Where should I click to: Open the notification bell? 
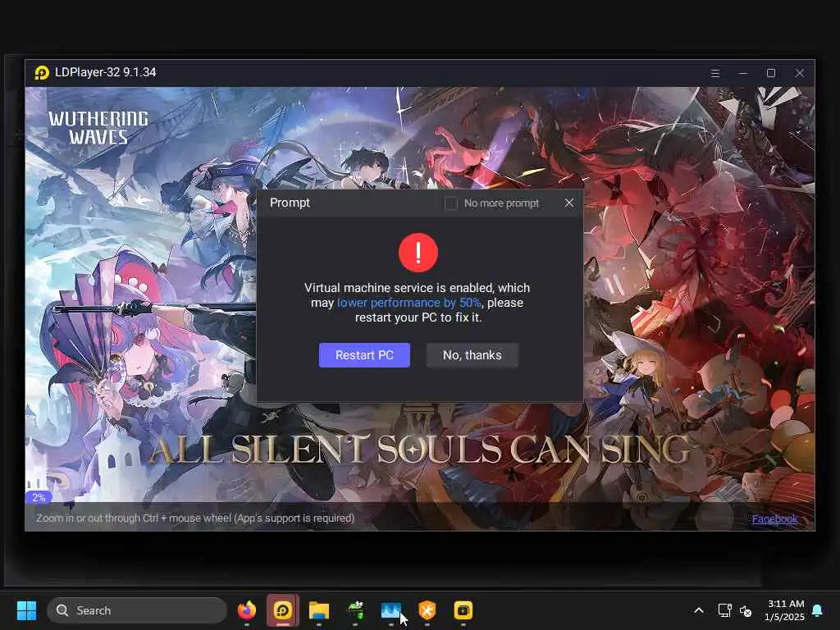pyautogui.click(x=818, y=610)
